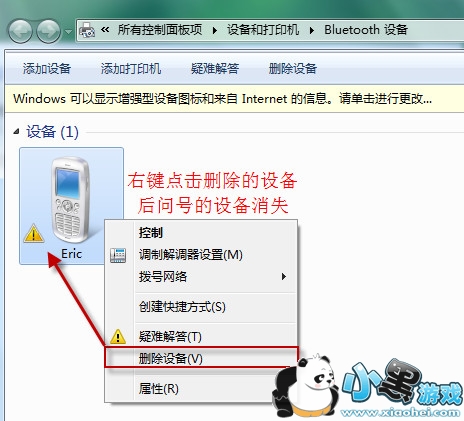
Task: Open the recent pages dropdown arrow
Action: (69, 32)
